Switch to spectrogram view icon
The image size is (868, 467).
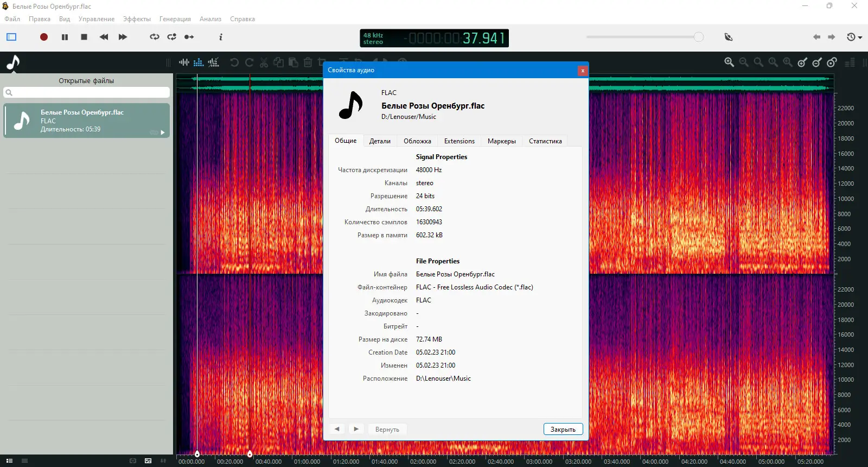199,62
